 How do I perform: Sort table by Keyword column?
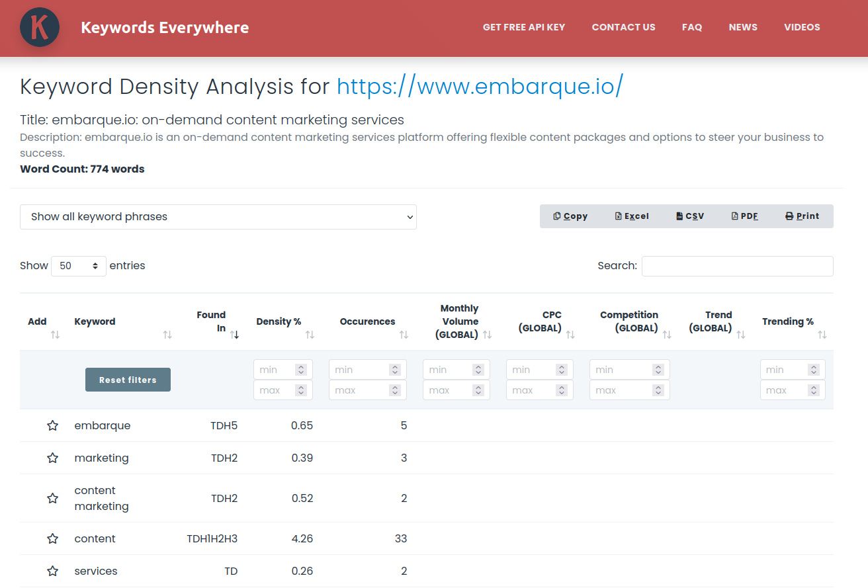click(167, 335)
